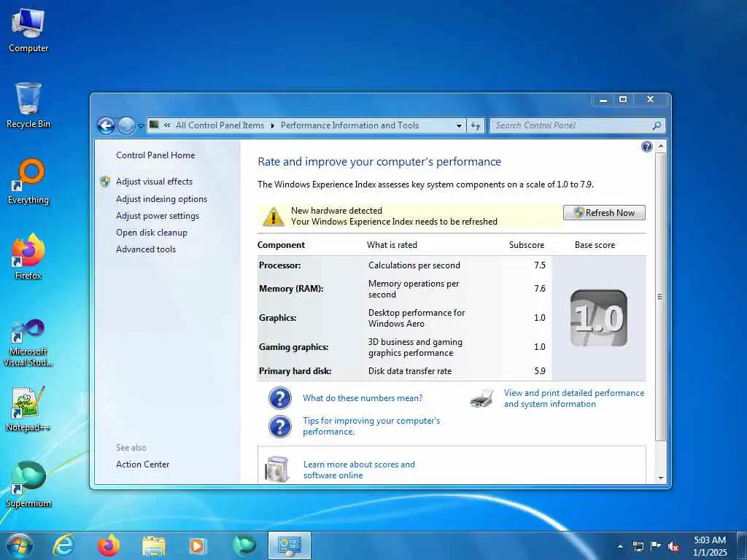
Task: Click the Primary hard disk subscore 5.9
Action: (x=539, y=371)
